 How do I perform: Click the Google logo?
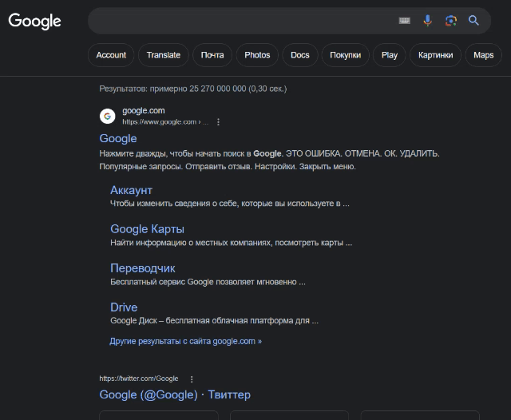click(34, 22)
